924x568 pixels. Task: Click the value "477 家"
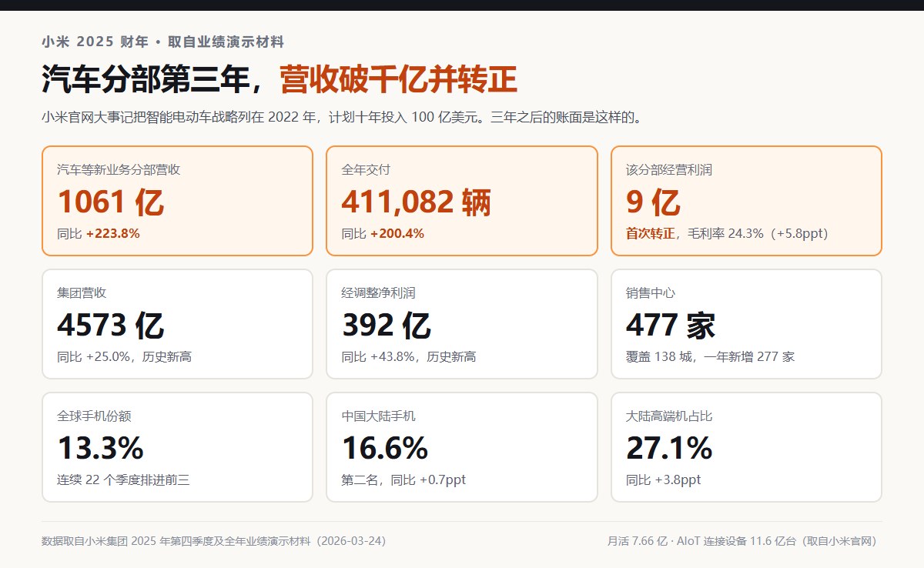tap(671, 325)
